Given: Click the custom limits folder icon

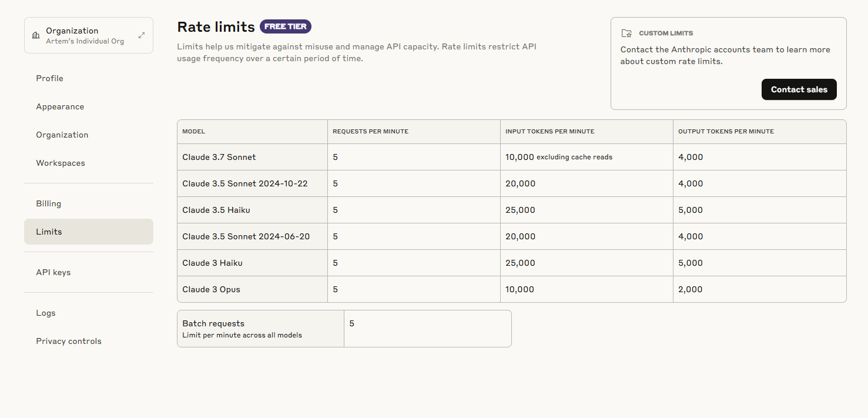Looking at the screenshot, I should pyautogui.click(x=626, y=34).
